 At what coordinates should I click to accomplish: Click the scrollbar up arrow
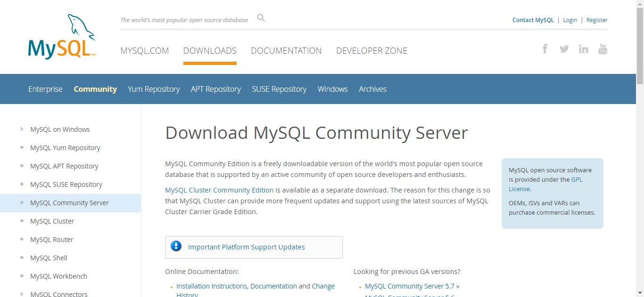coord(640,4)
